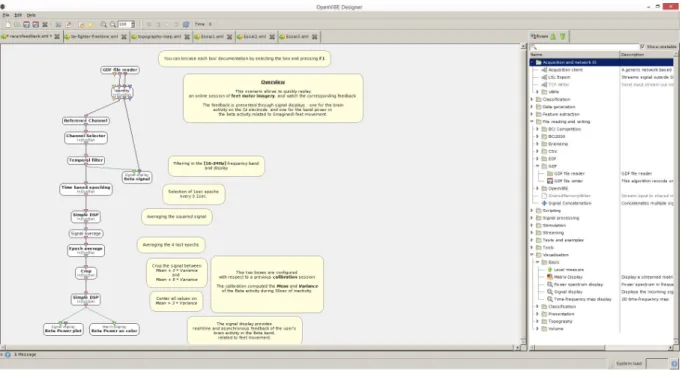
Task: Toggle the Show unstable checkbox
Action: pyautogui.click(x=642, y=47)
